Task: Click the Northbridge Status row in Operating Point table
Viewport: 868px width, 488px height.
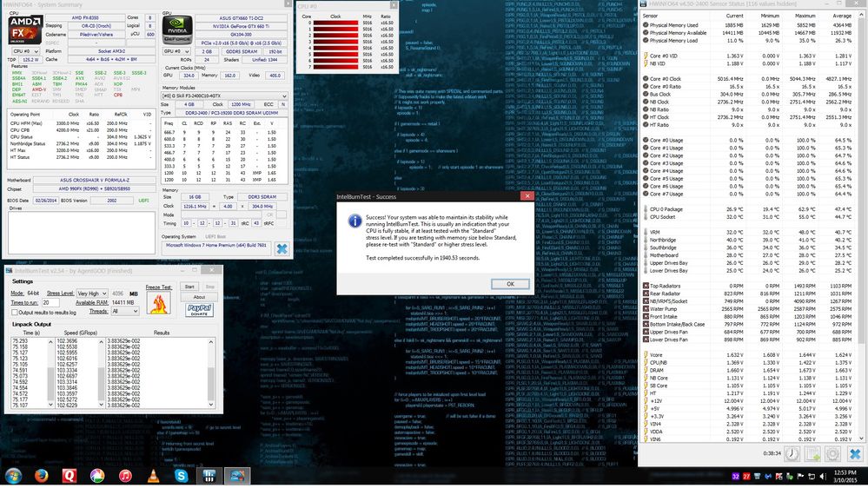Action: click(81, 144)
